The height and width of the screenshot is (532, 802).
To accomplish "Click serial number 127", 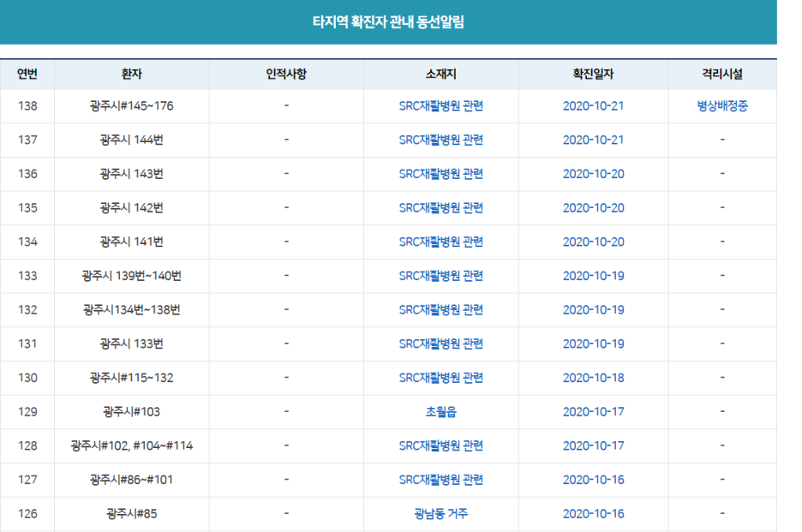I will tap(27, 480).
